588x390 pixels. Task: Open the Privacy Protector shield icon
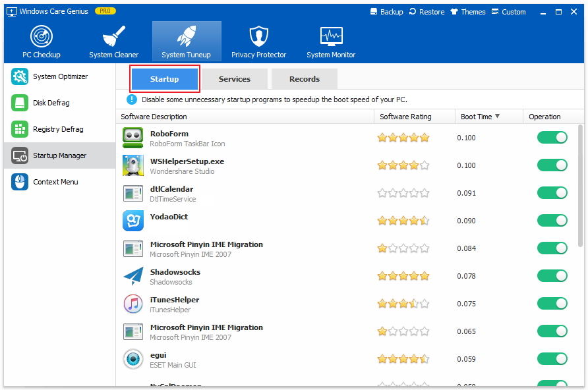(259, 36)
